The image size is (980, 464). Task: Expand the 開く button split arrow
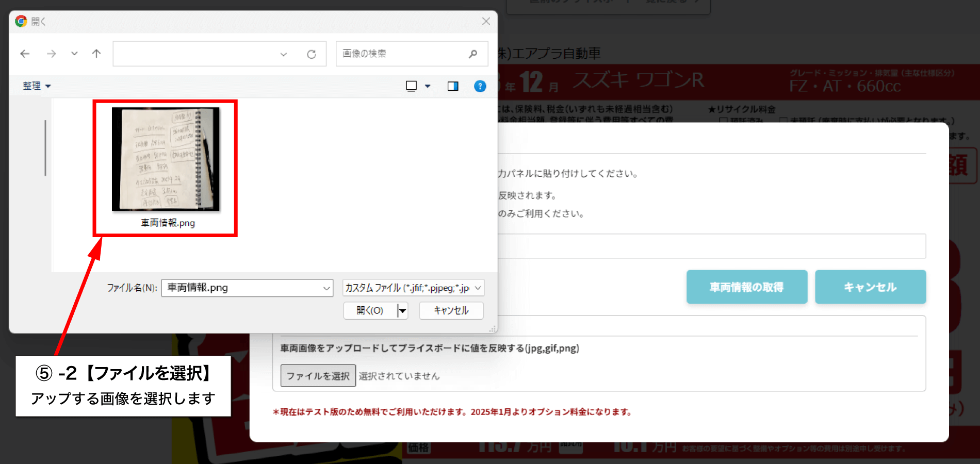403,310
